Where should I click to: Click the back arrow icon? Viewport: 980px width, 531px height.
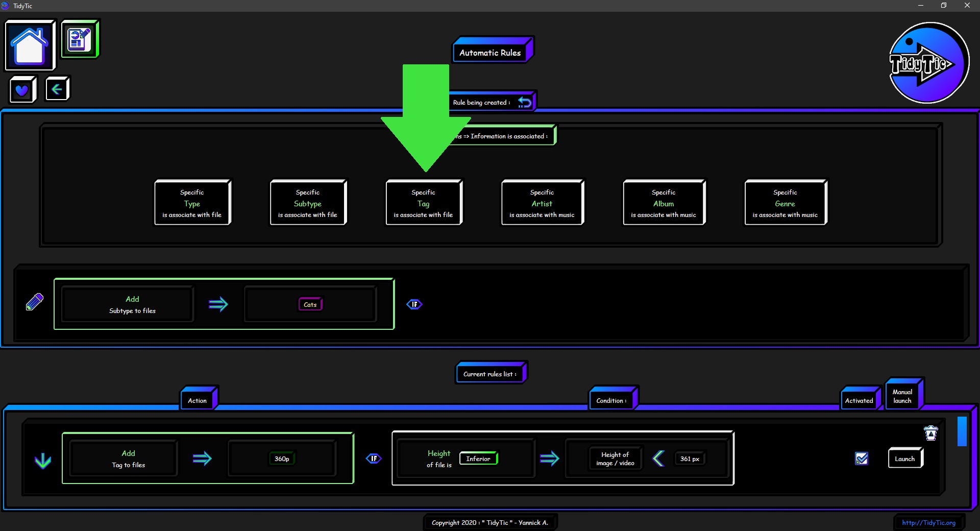tap(57, 89)
